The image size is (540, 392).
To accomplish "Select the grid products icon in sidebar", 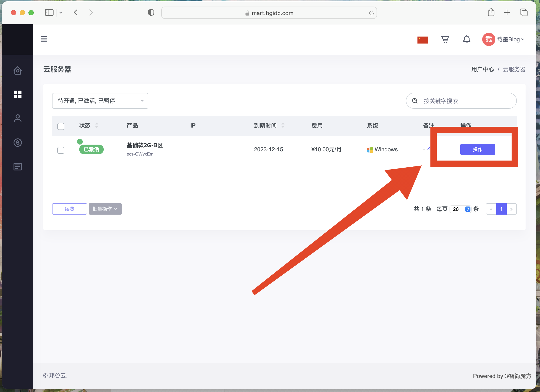I will pyautogui.click(x=18, y=94).
